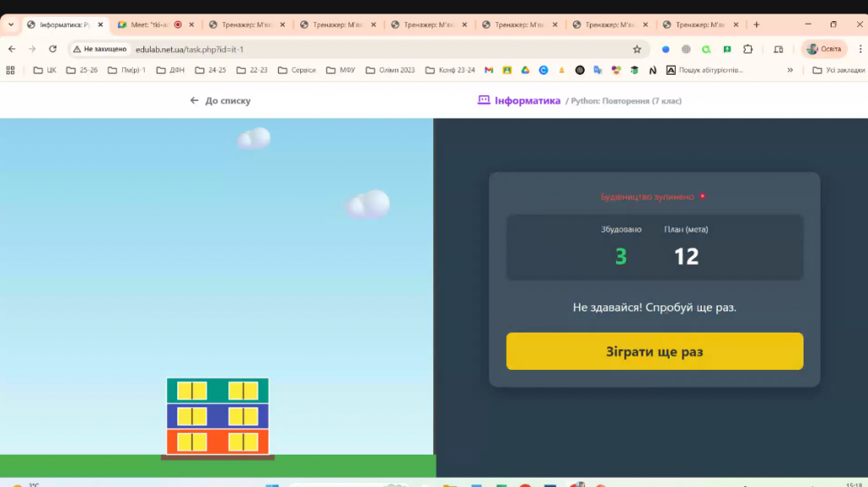Open the browser Extensions puzzle icon
868x487 pixels.
tap(748, 49)
